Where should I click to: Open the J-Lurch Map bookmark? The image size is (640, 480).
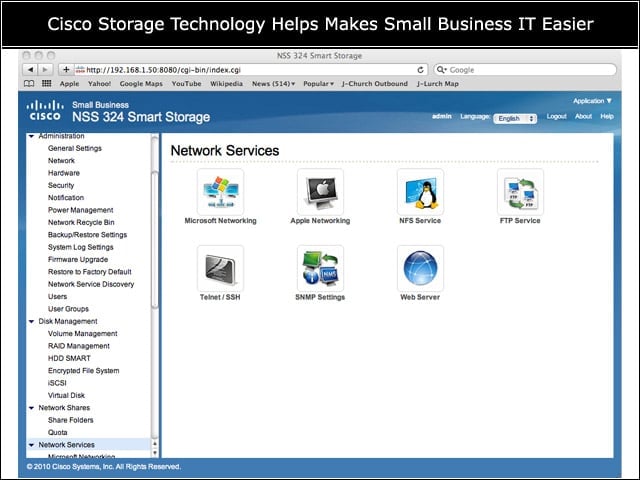pyautogui.click(x=438, y=84)
